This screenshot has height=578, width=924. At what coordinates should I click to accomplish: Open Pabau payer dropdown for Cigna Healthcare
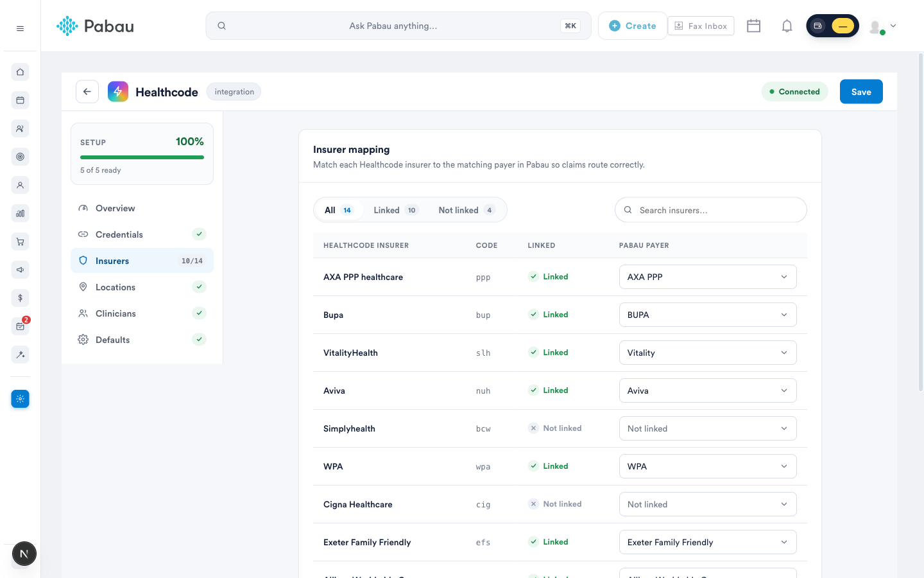coord(708,504)
